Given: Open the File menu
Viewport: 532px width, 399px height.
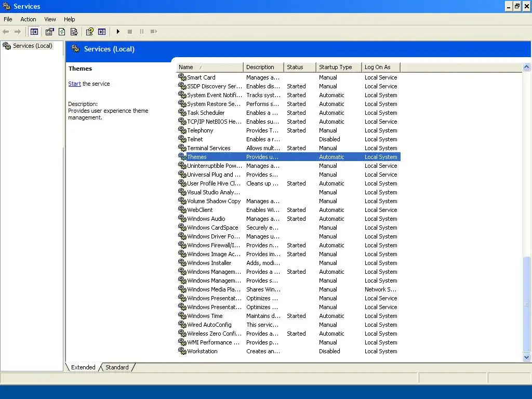Looking at the screenshot, I should (x=8, y=19).
